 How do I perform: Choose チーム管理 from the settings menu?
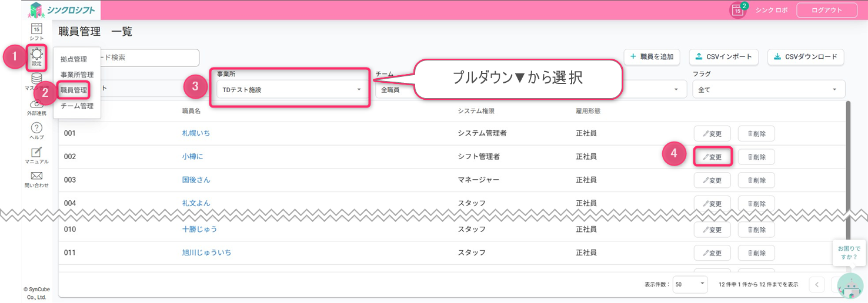pyautogui.click(x=77, y=106)
